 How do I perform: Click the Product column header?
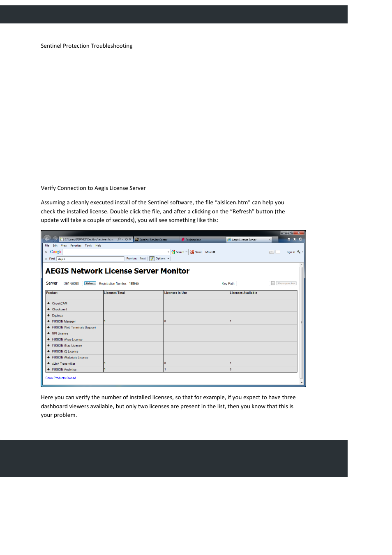pyautogui.click(x=74, y=293)
